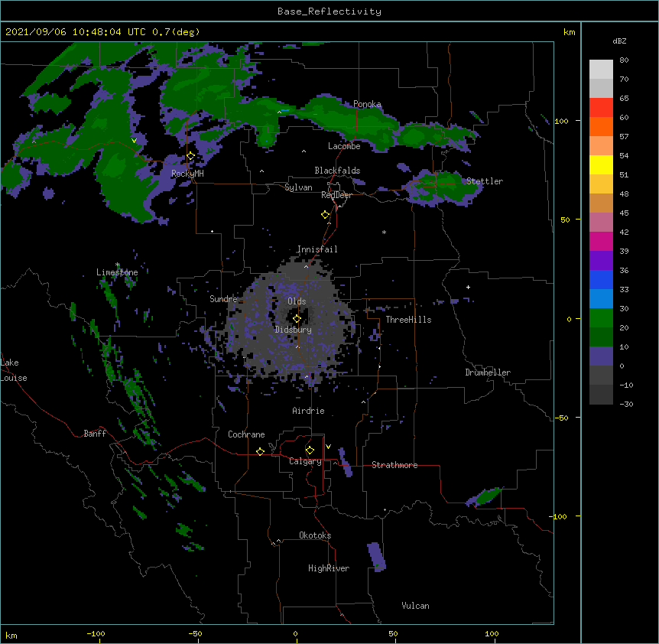Pick the slate-blue legend swatch between 10 and 0

[601, 356]
